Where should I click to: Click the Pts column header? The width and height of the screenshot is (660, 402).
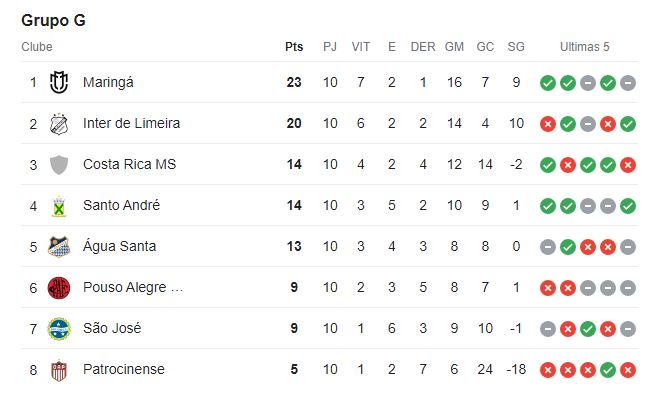coord(293,47)
